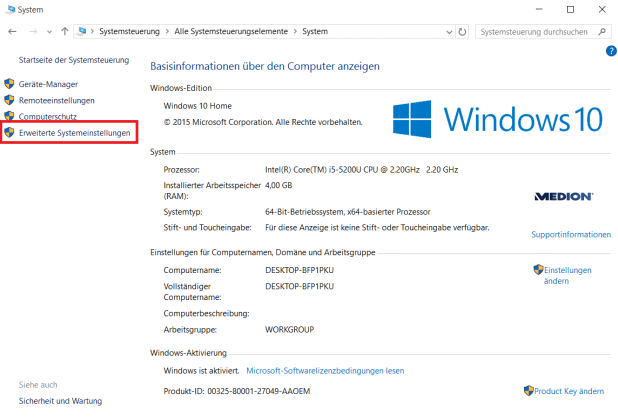Screen dimensions: 618x419
Task: Select the Intel Core i5-5200U processor text
Action: click(x=361, y=170)
